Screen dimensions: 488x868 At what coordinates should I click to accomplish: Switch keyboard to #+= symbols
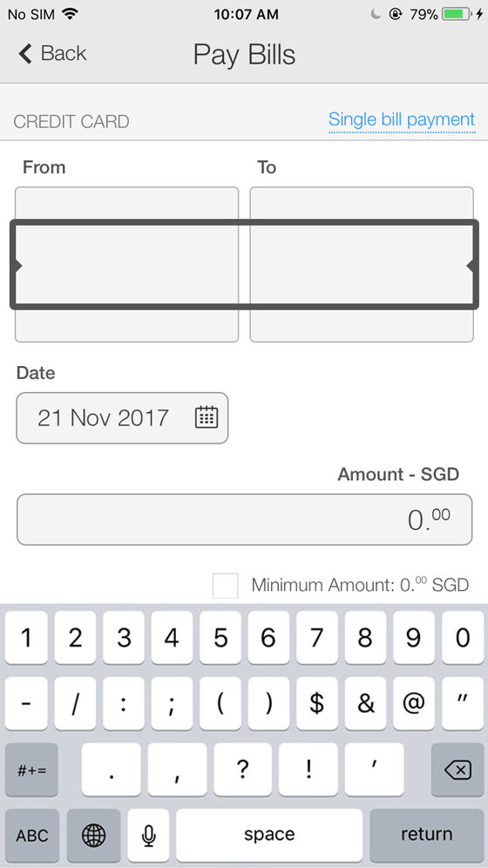point(31,770)
